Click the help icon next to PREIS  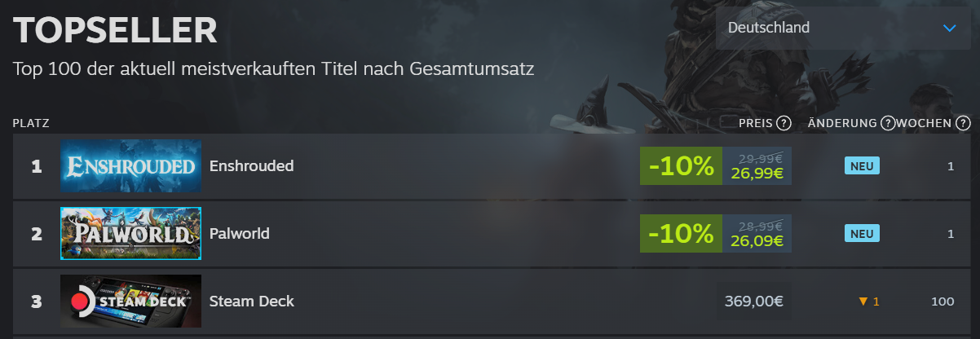784,124
